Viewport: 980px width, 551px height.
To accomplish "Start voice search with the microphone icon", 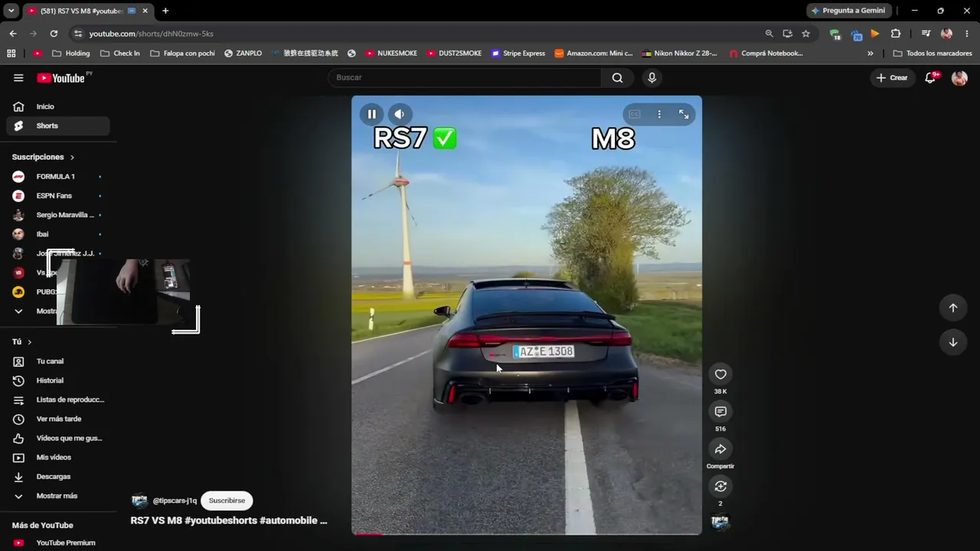I will point(652,77).
